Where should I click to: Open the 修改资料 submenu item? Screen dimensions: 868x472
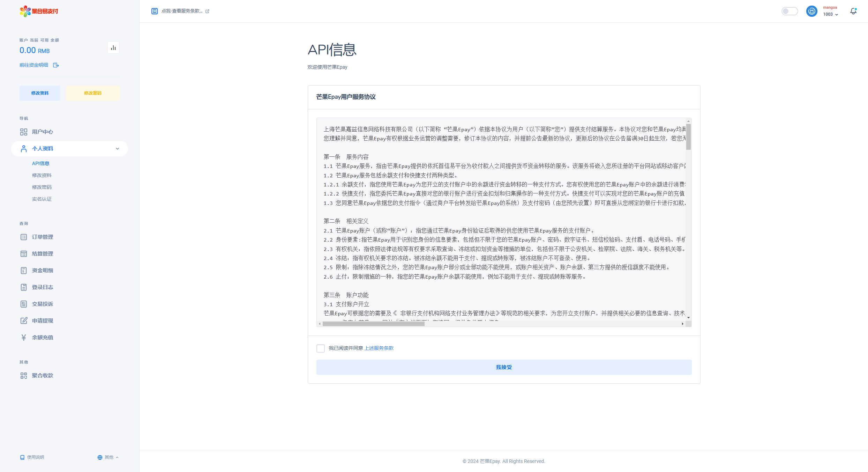[42, 175]
